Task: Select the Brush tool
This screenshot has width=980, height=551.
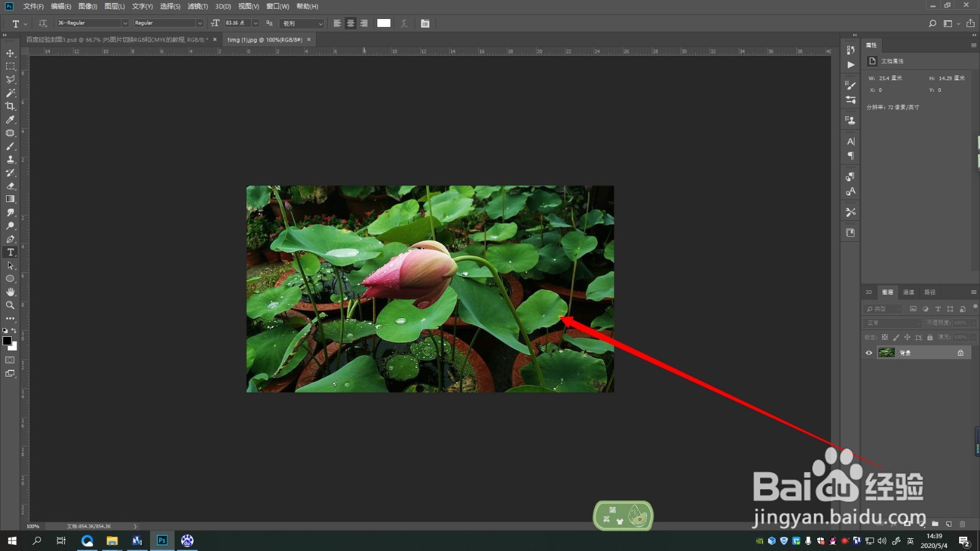Action: (x=10, y=146)
